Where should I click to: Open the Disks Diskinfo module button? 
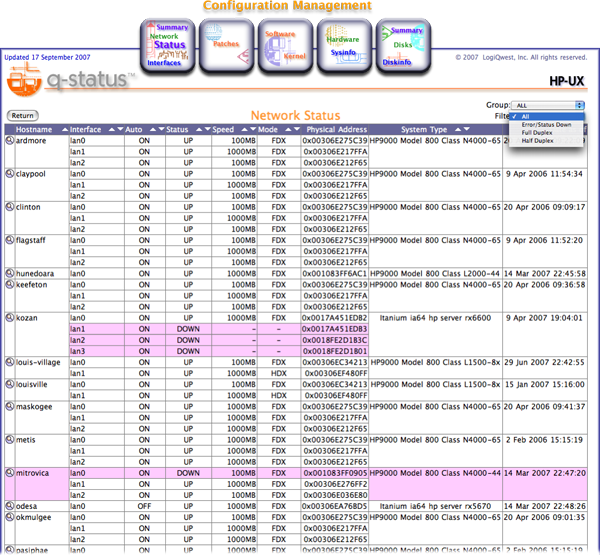point(403,45)
